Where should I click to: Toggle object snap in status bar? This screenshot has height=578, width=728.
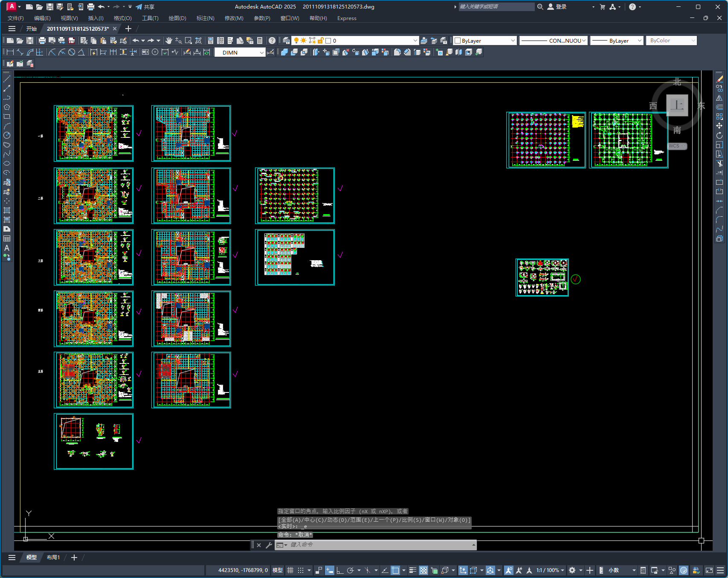point(395,570)
